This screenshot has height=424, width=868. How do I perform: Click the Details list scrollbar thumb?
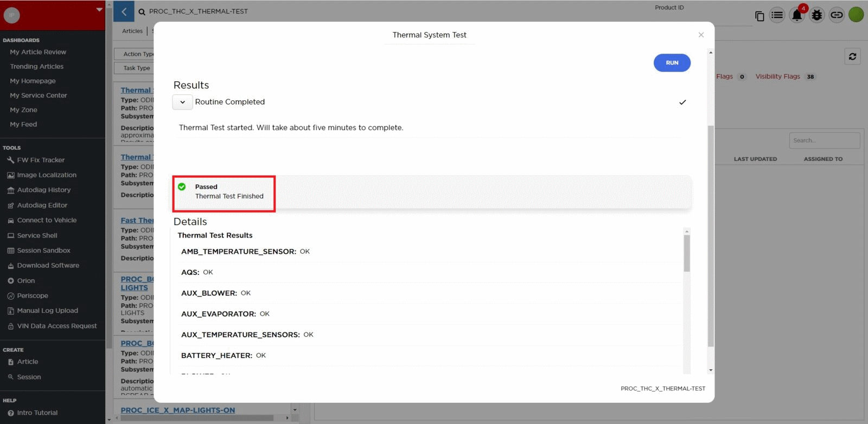coord(687,253)
